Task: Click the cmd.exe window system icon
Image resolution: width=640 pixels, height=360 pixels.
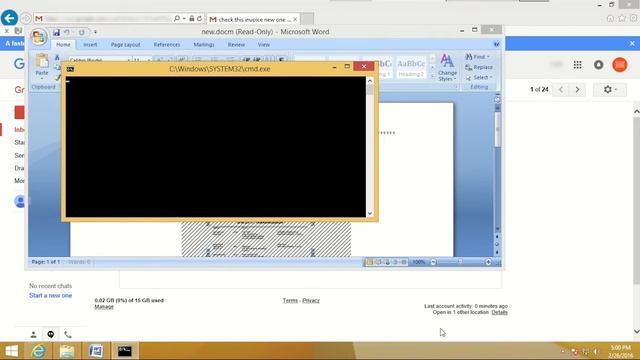Action: [70, 69]
